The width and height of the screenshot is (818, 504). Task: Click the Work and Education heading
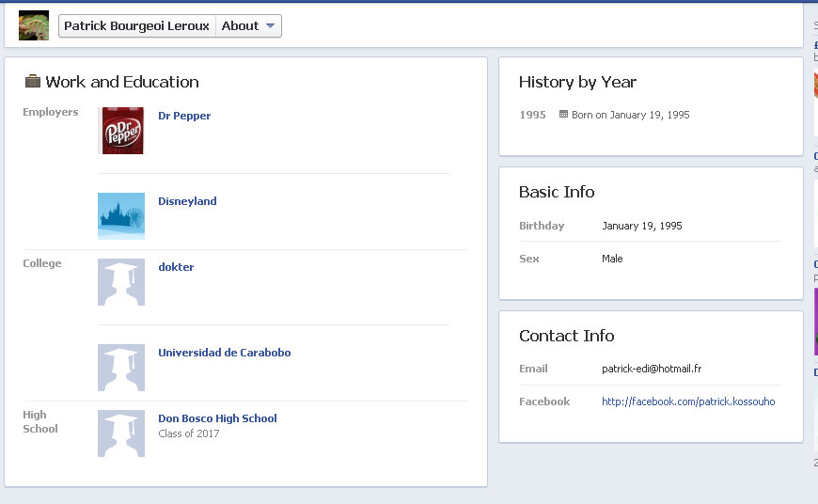122,82
